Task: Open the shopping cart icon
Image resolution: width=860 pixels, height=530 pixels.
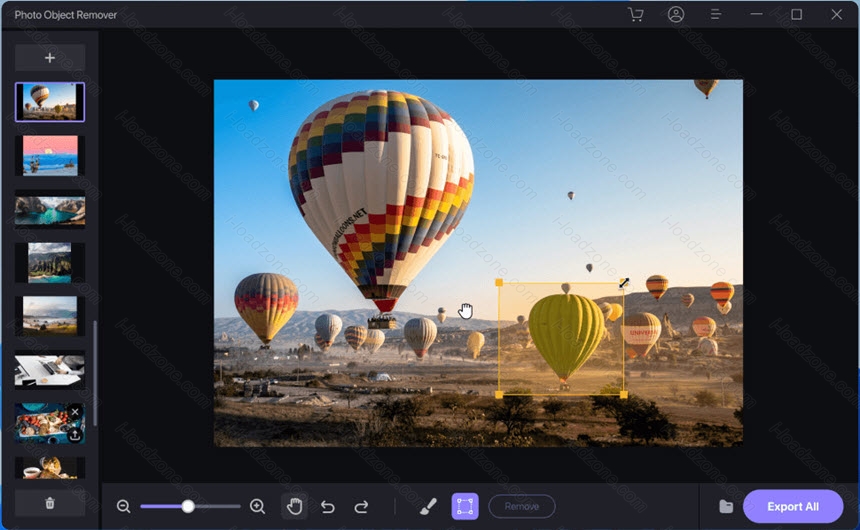Action: (636, 14)
